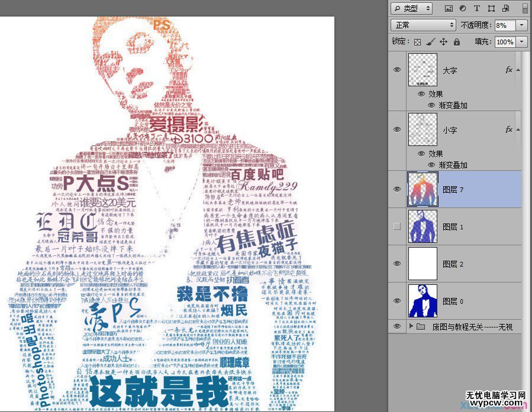Open the 类型 filter type dropdown
This screenshot has height=412, width=532.
coord(412,8)
